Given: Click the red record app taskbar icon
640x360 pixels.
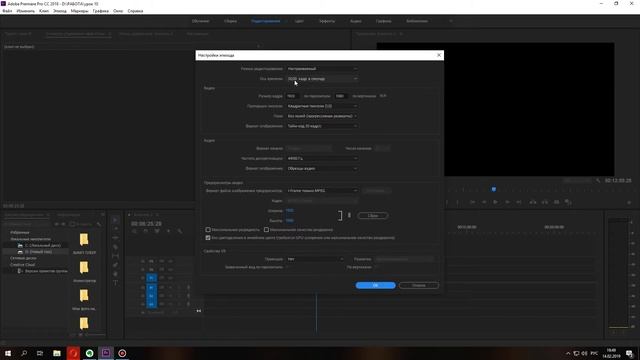Looking at the screenshot, I should (122, 353).
